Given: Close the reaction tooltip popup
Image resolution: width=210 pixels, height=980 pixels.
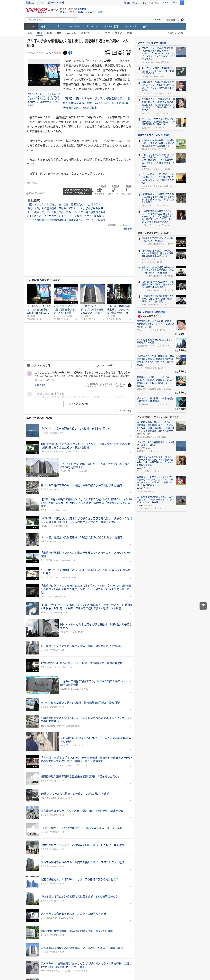Looking at the screenshot, I should pos(91,189).
